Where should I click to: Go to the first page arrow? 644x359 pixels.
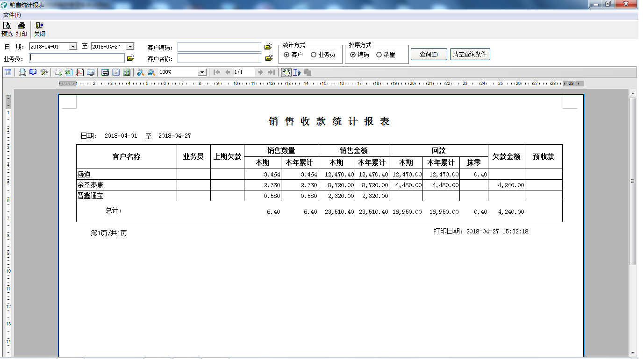217,72
